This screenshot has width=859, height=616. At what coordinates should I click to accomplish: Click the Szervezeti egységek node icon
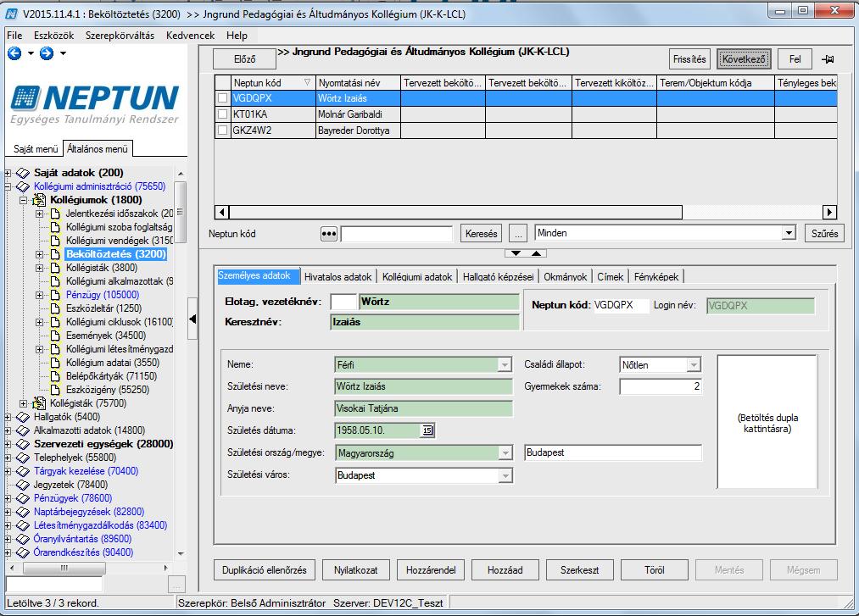23,444
